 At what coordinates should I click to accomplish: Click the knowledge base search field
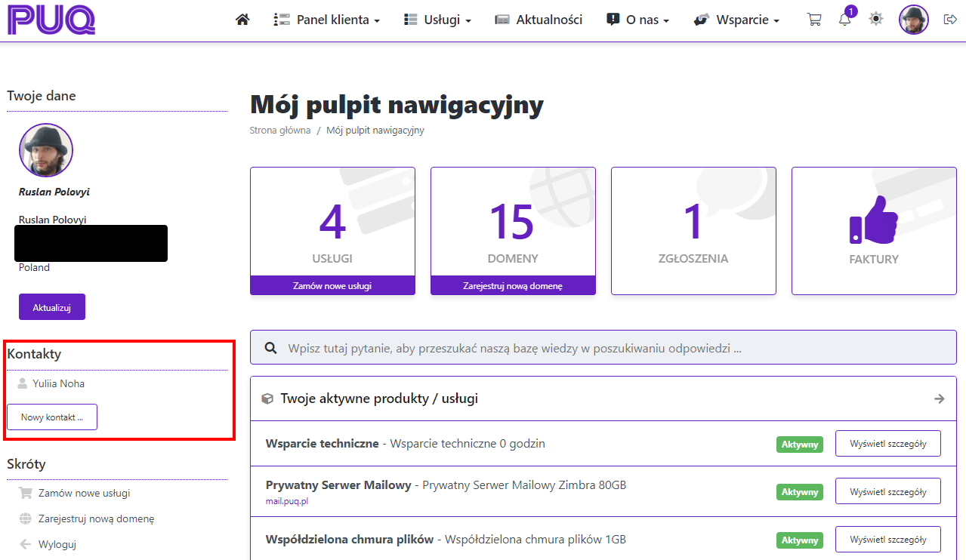click(x=603, y=349)
